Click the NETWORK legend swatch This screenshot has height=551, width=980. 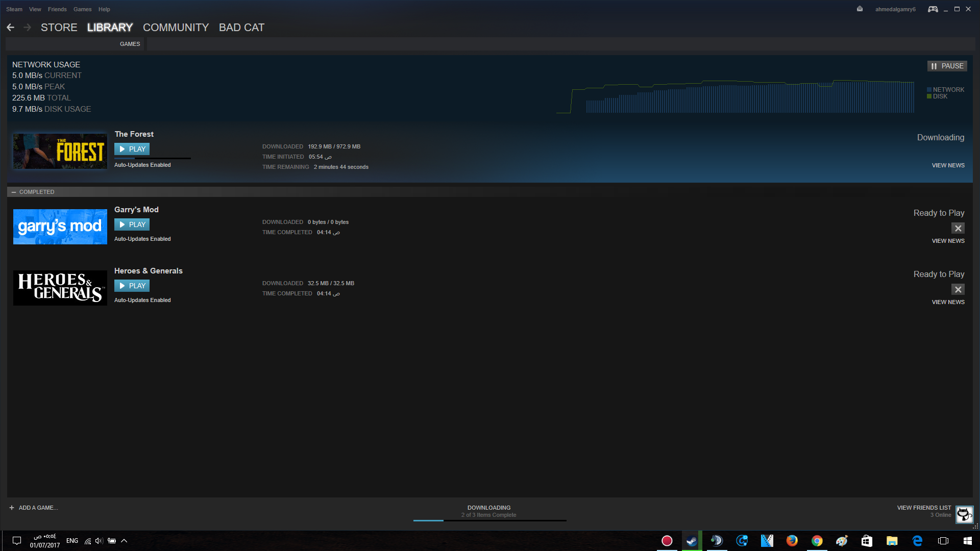tap(929, 90)
